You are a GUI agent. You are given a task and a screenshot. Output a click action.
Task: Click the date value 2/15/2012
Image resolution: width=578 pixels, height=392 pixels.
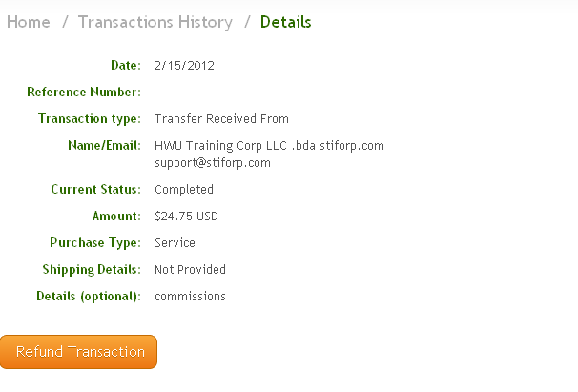point(184,66)
